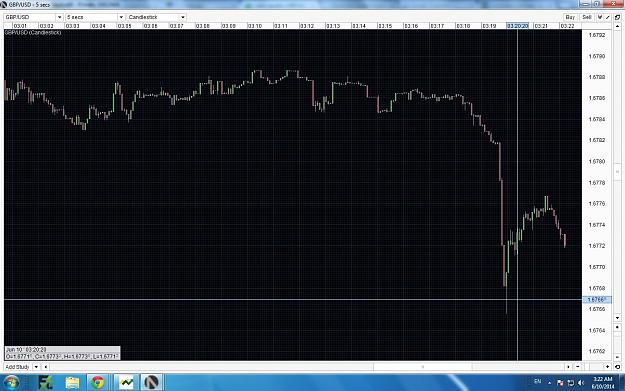The width and height of the screenshot is (625, 391).
Task: Click the 1.6792 price axis label
Action: coord(597,35)
